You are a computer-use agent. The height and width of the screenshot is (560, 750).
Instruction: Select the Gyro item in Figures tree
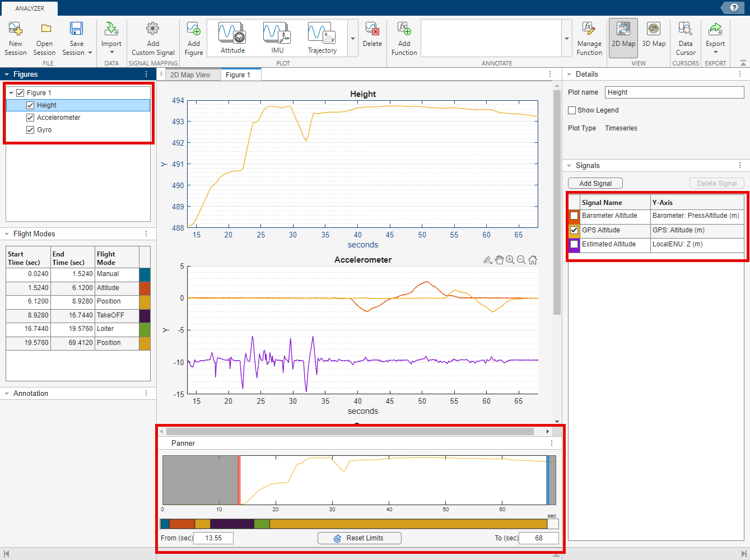pos(44,130)
